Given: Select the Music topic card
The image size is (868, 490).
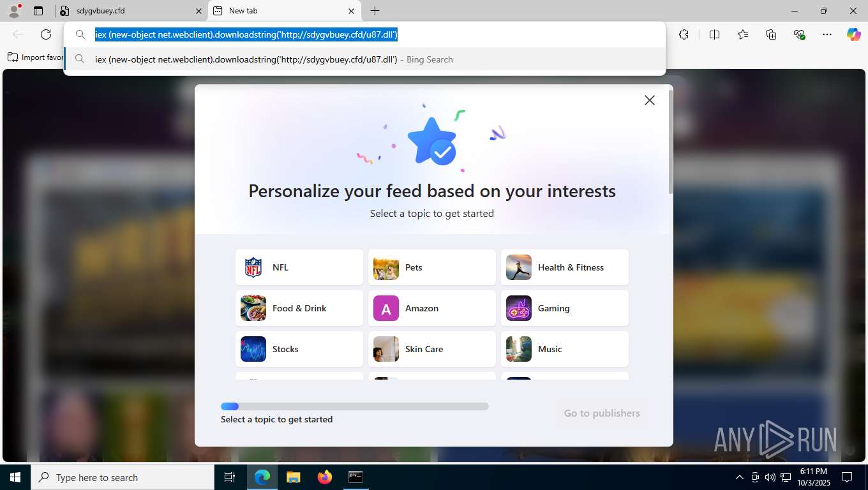Looking at the screenshot, I should [565, 349].
